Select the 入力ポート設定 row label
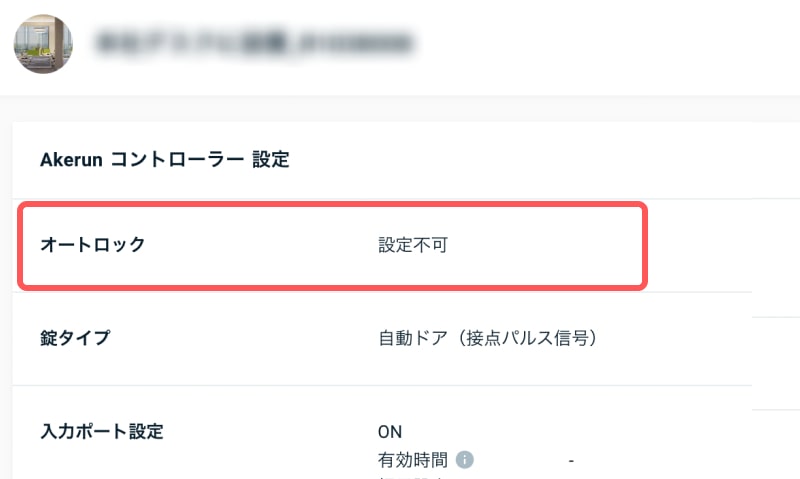The image size is (800, 479). tap(101, 432)
